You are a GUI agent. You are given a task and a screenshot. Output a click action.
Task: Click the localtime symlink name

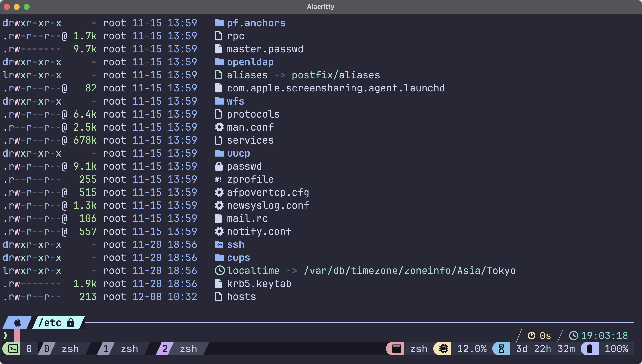(x=253, y=271)
